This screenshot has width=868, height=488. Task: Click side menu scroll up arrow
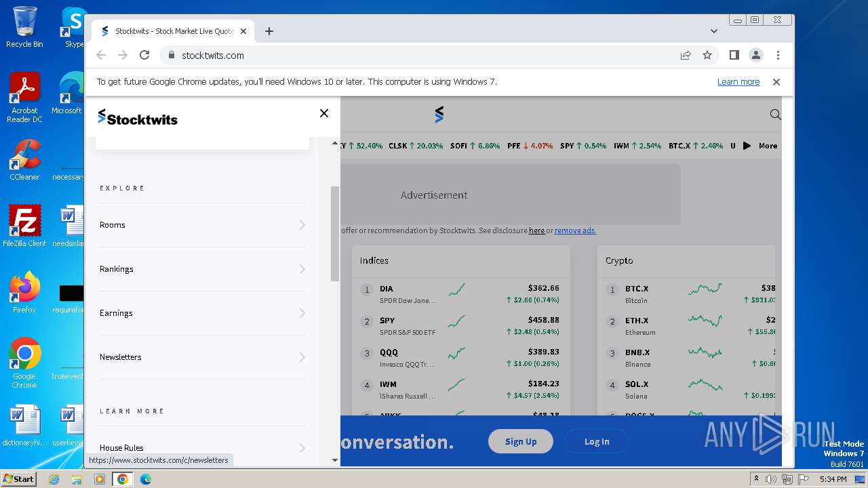pyautogui.click(x=334, y=144)
